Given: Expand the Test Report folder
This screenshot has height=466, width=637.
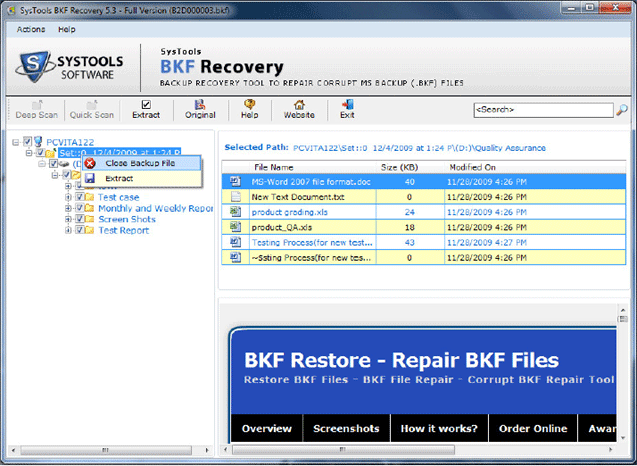Looking at the screenshot, I should [x=68, y=230].
